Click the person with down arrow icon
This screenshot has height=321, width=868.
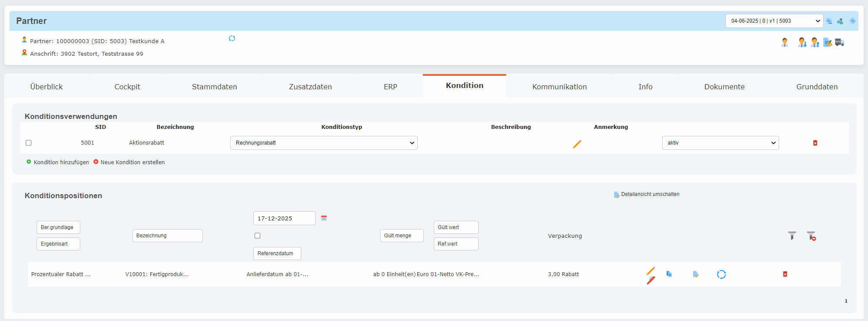pyautogui.click(x=802, y=42)
